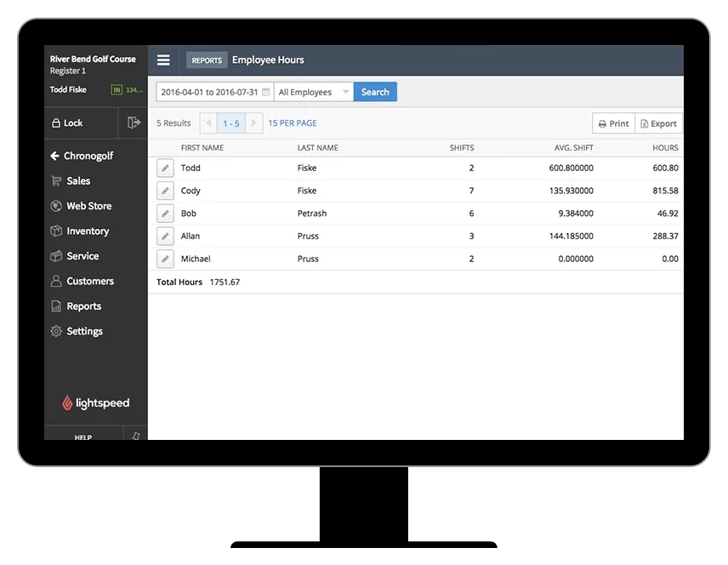The width and height of the screenshot is (728, 565).
Task: Select the 1 - 5 page indicator
Action: tap(231, 123)
